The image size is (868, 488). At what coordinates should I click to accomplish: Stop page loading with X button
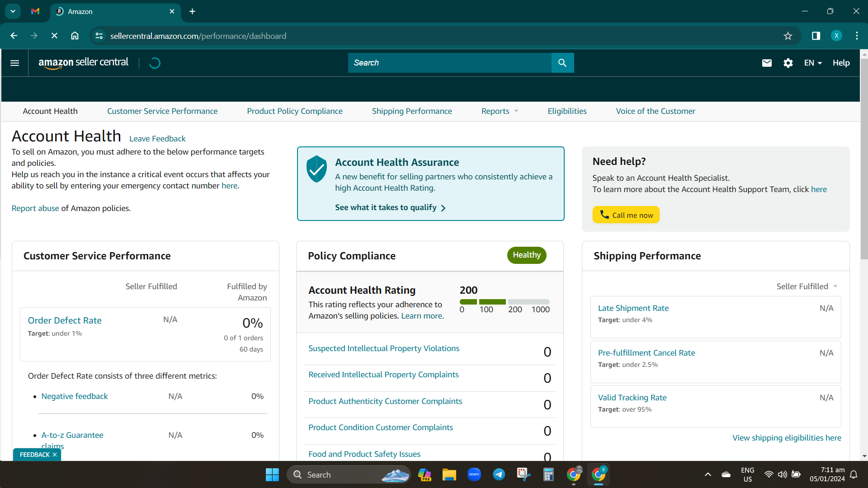tap(54, 36)
